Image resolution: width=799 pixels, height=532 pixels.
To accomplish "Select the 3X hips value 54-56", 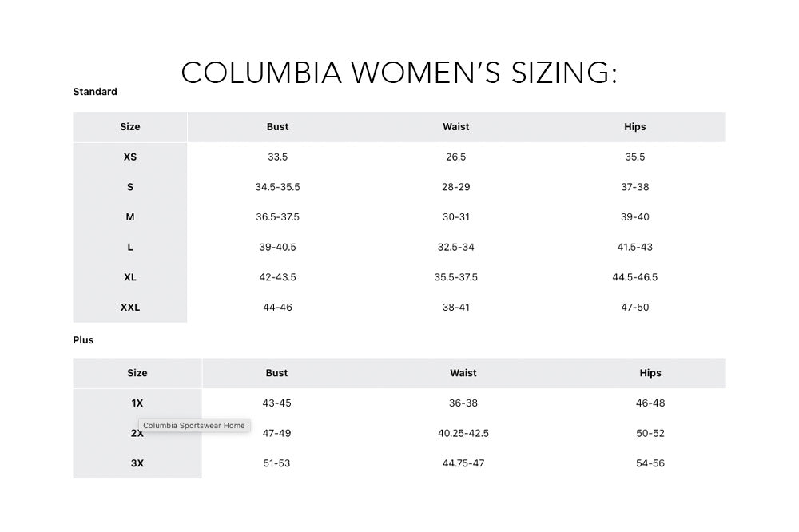I will pos(650,463).
